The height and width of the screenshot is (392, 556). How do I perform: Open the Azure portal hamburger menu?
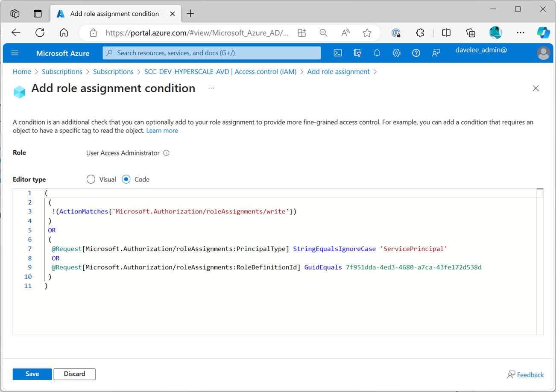point(15,53)
